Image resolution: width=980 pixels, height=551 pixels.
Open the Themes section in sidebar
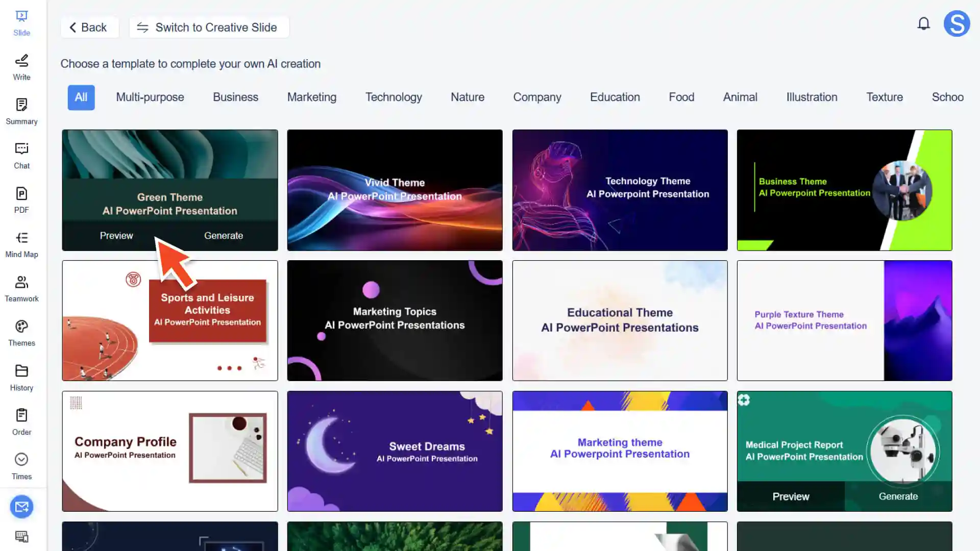tap(21, 334)
